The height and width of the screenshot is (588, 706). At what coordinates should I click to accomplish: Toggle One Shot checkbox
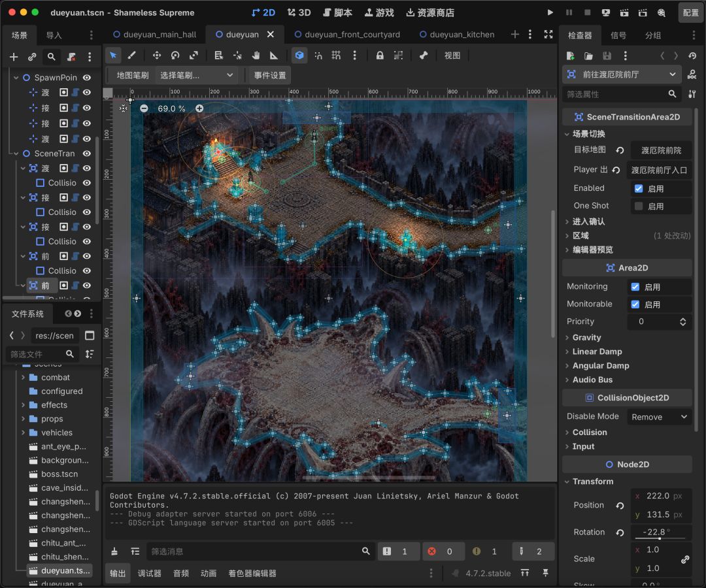[x=639, y=206]
